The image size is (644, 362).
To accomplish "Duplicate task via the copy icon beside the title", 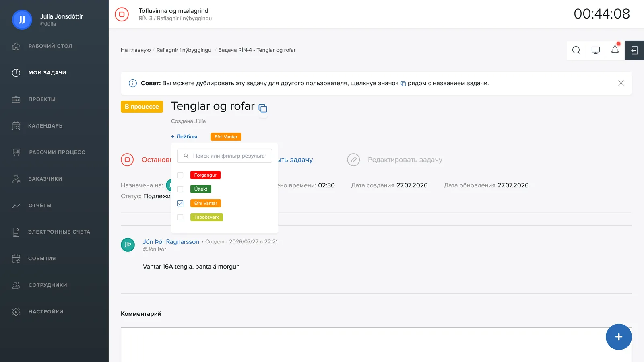I will [x=263, y=108].
